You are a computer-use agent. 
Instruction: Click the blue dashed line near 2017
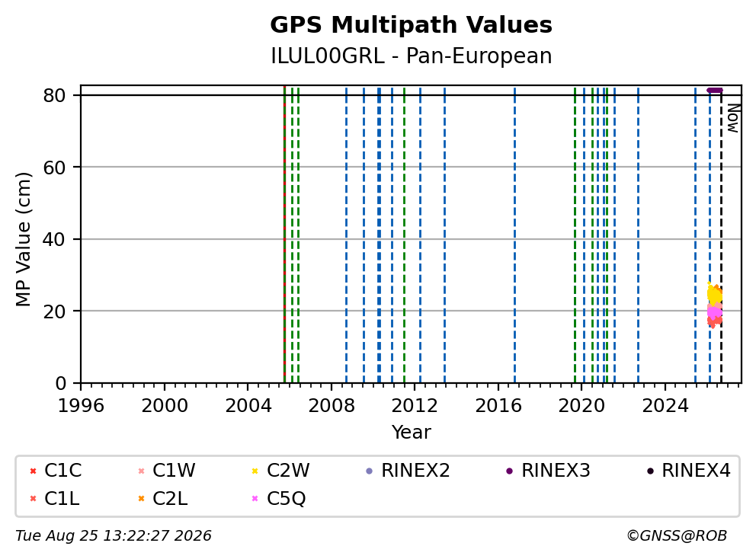[x=514, y=235]
